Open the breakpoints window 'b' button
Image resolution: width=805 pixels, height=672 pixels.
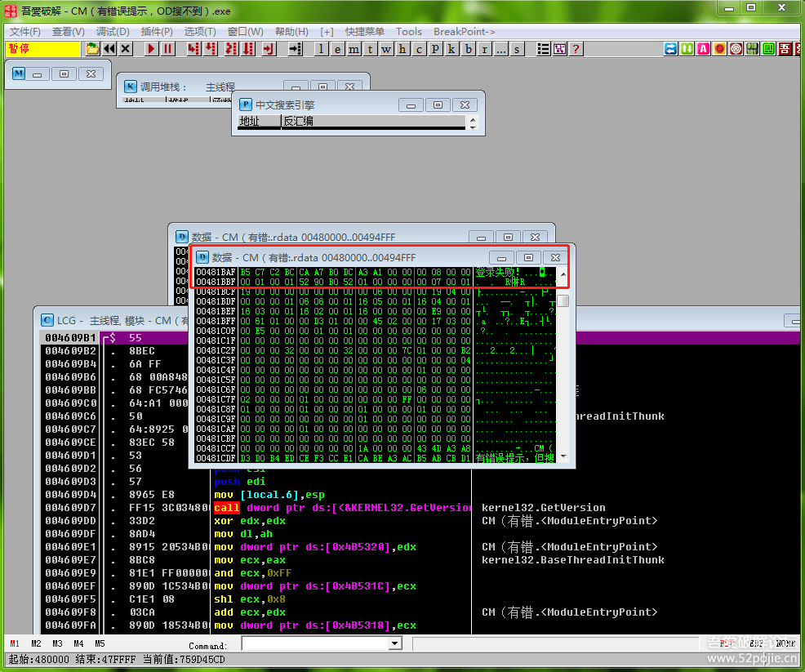(x=469, y=49)
